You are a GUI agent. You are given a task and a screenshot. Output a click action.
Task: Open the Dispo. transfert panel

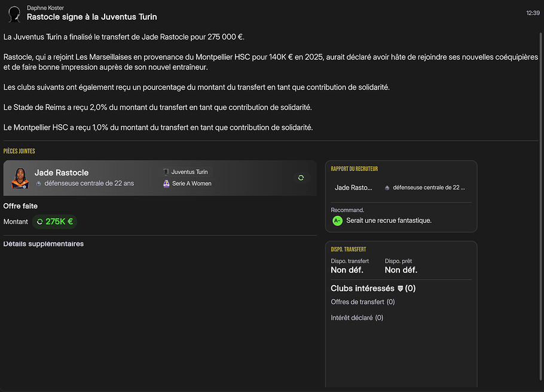[x=349, y=249]
